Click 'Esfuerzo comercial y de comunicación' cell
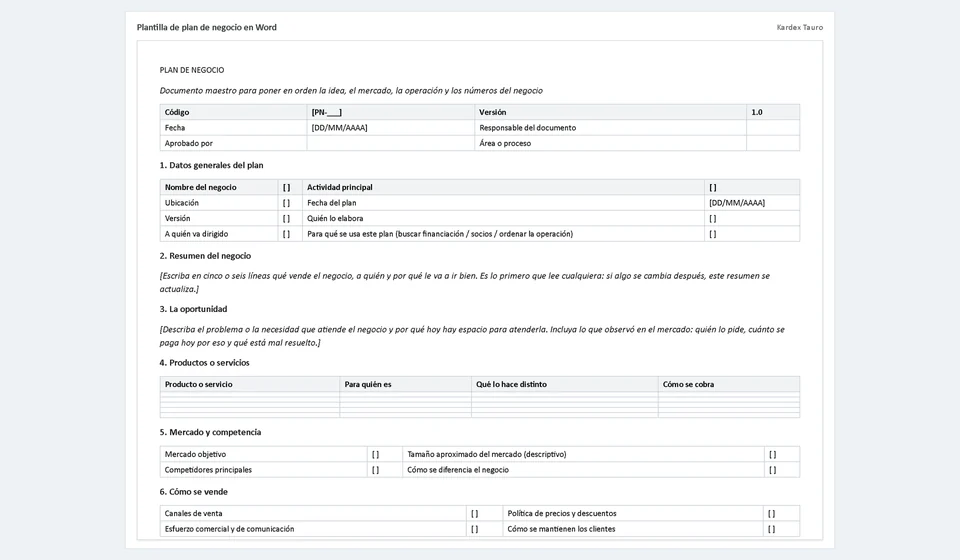 [x=313, y=529]
